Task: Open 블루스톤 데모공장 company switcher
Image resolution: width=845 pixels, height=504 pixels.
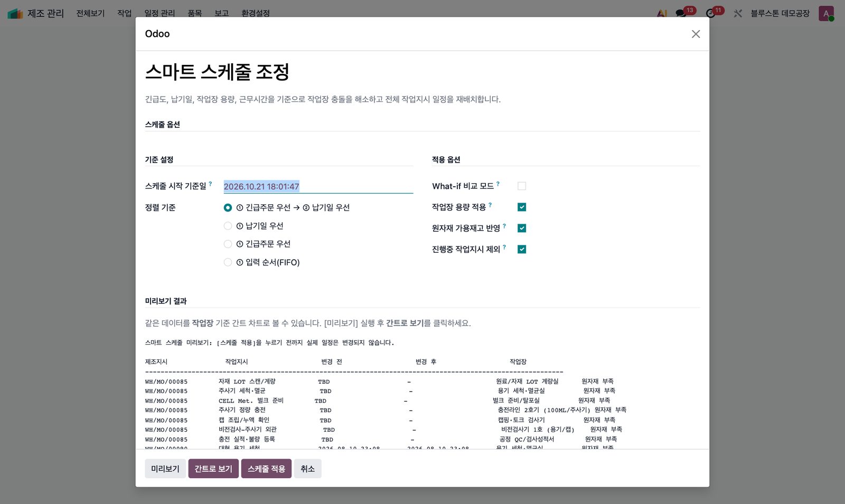Action: pyautogui.click(x=780, y=13)
